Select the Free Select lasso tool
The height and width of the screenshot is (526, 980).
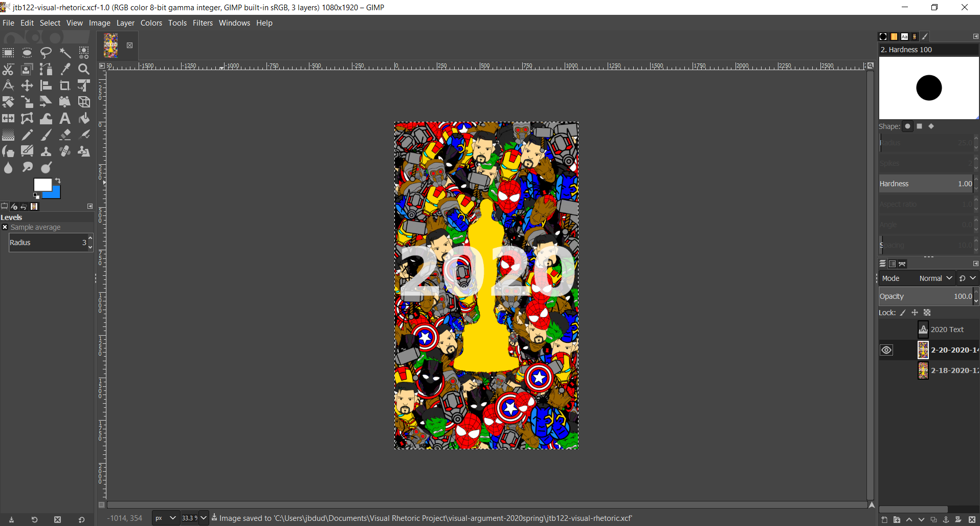(46, 53)
